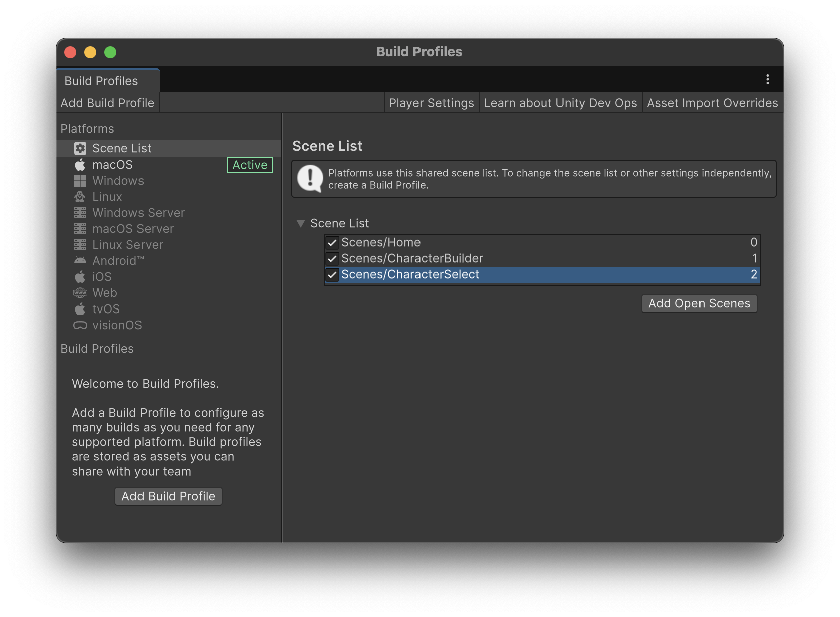Collapse the Scene List foldout triangle
Viewport: 840px width, 617px height.
[x=301, y=223]
